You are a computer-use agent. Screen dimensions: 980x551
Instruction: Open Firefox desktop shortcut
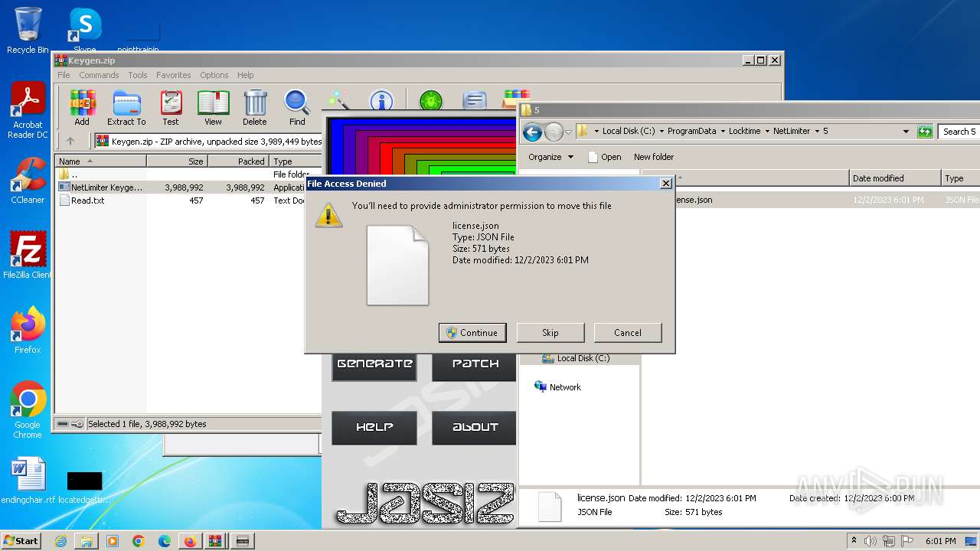(x=28, y=331)
